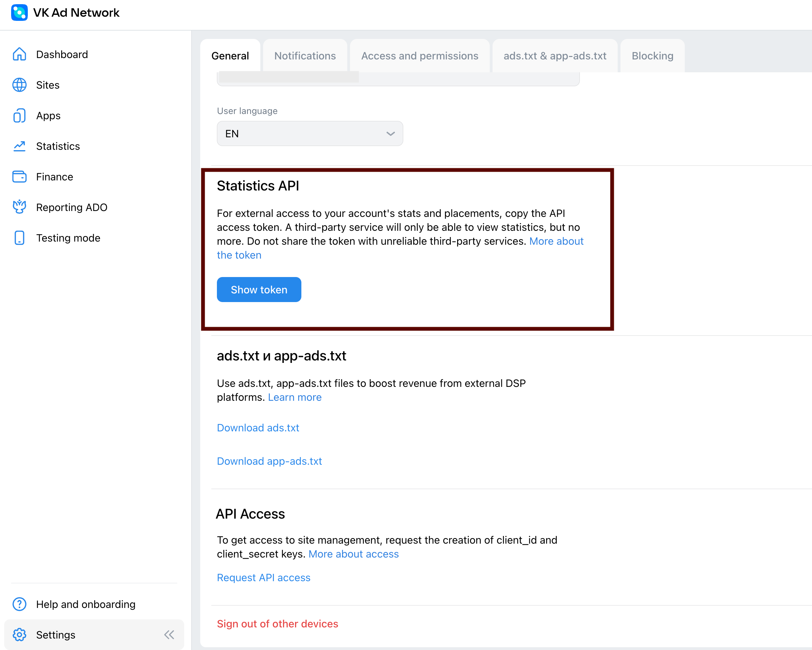
Task: Collapse sidebar with double chevron
Action: pyautogui.click(x=169, y=635)
